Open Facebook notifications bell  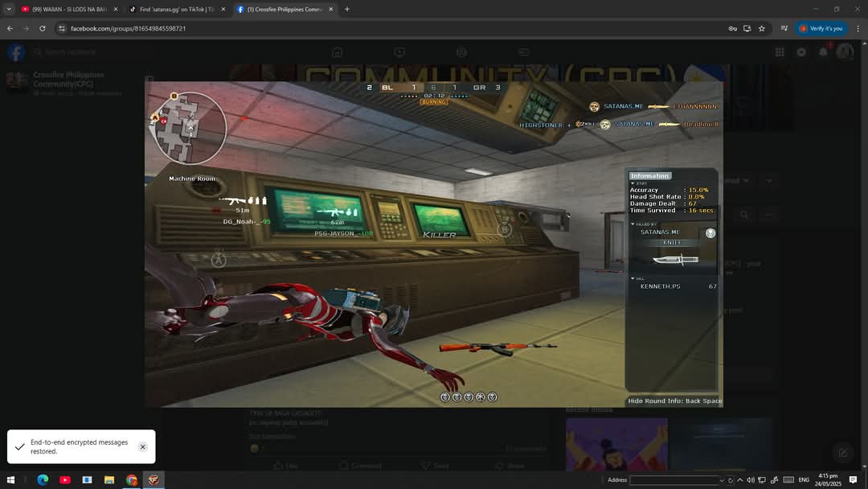tap(823, 52)
